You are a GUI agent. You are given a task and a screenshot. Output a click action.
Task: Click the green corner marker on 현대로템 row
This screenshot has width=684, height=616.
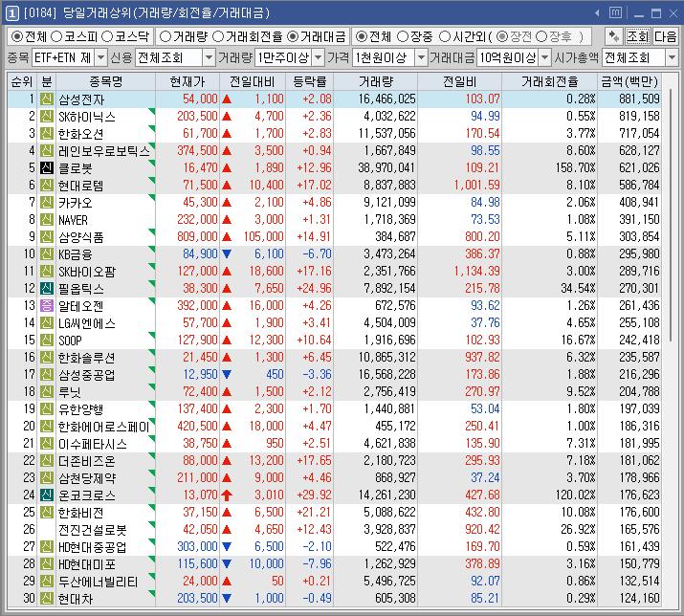(152, 180)
